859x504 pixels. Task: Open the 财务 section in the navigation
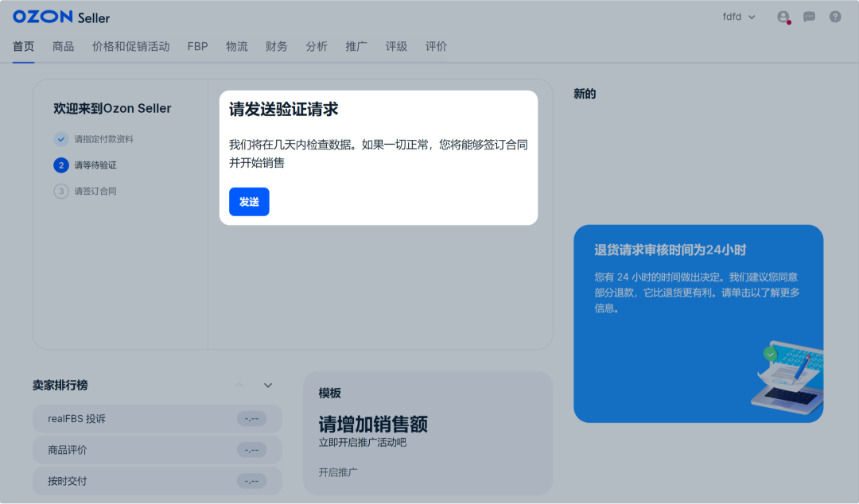(276, 46)
